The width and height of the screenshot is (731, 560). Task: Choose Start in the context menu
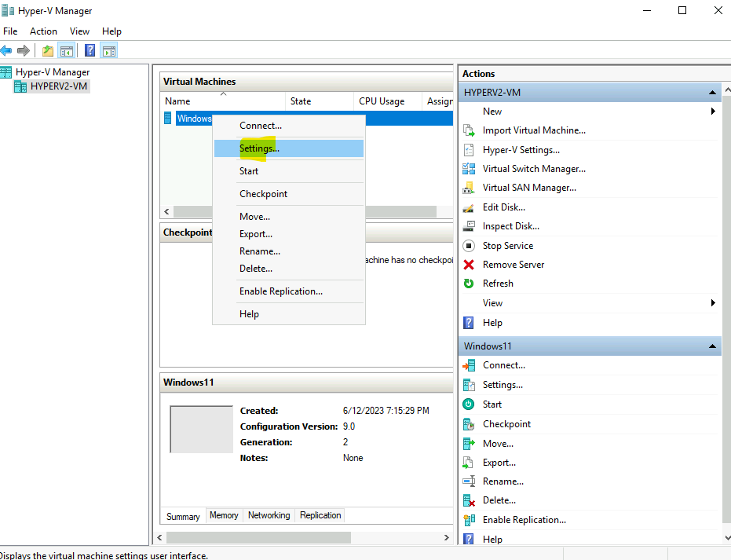click(x=289, y=171)
